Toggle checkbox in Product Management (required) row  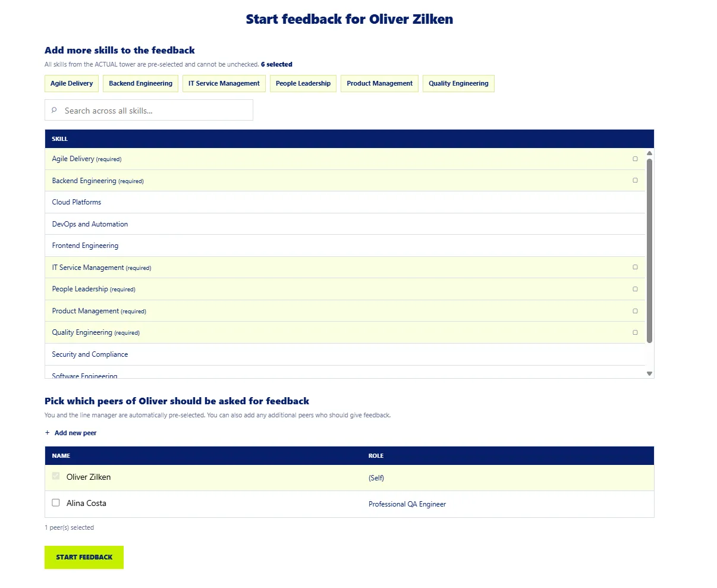click(635, 311)
